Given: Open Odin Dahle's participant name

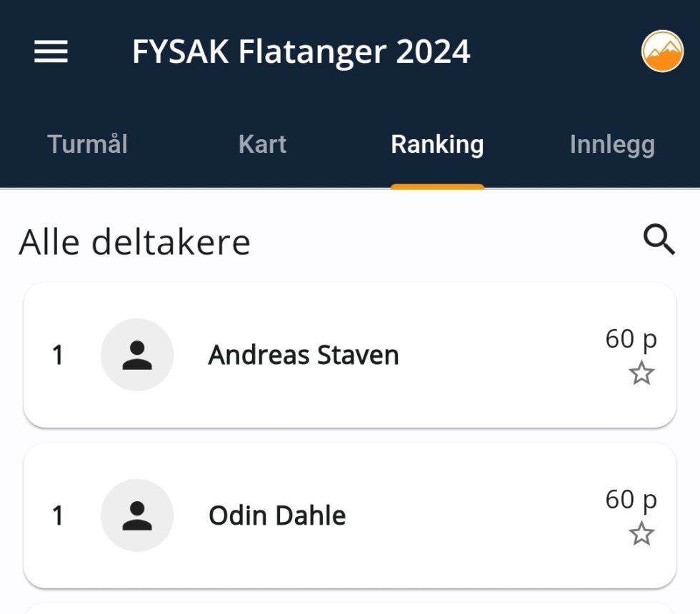Looking at the screenshot, I should (277, 515).
